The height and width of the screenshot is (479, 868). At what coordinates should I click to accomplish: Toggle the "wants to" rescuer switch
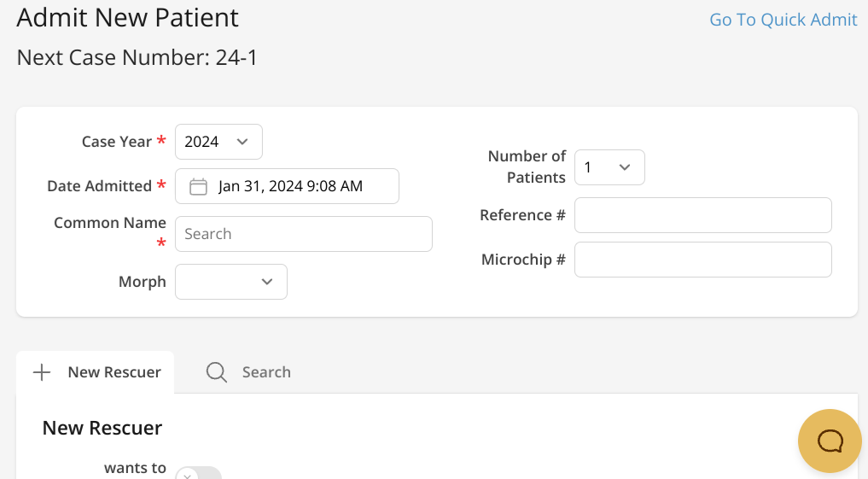pos(198,473)
